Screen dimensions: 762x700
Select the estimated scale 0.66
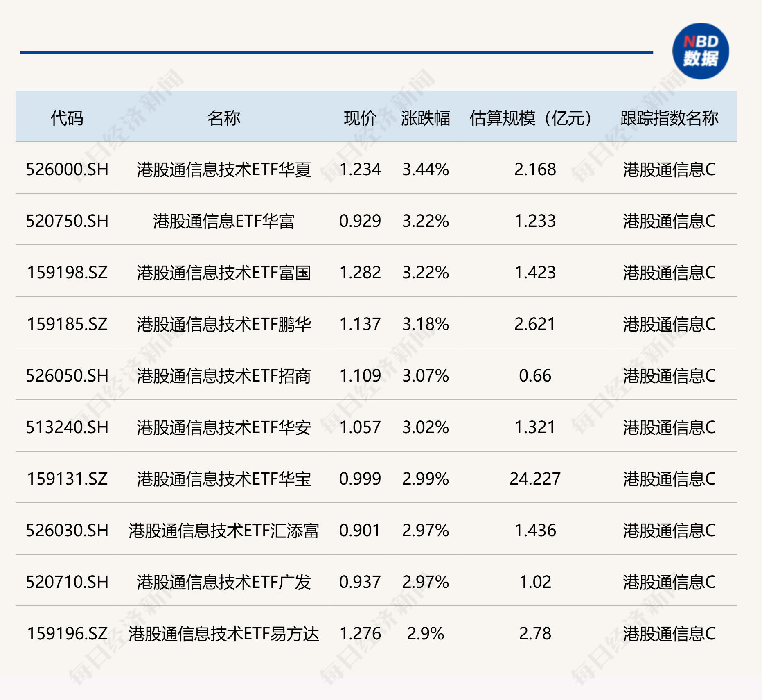coord(535,376)
